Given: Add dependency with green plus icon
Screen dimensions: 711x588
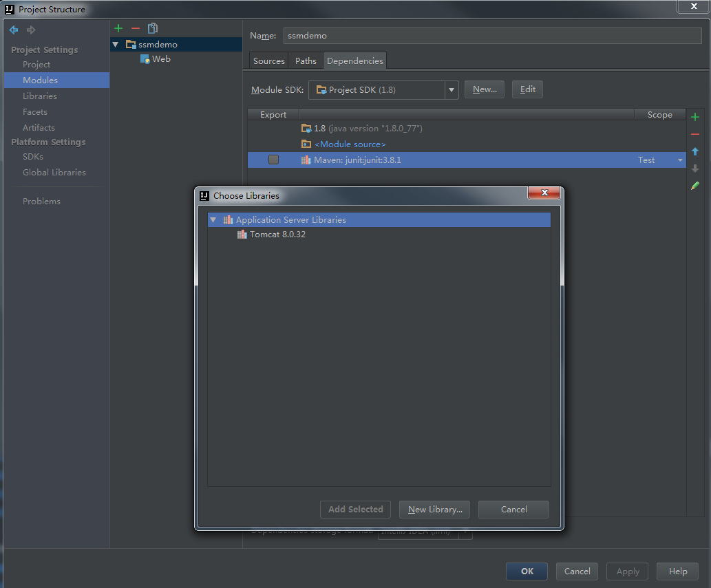Looking at the screenshot, I should coord(695,118).
